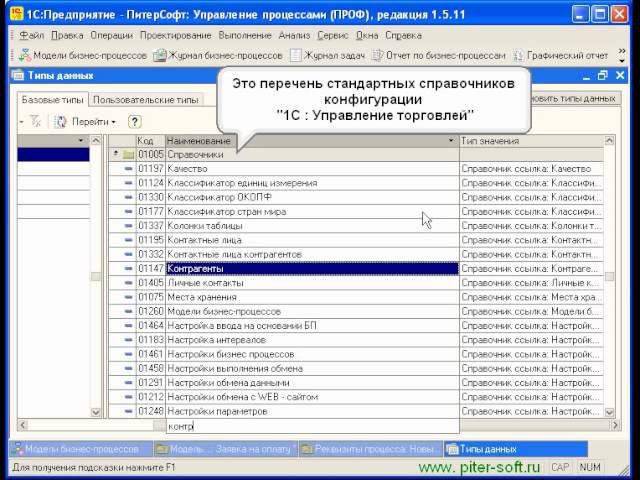Click the Перейти refresh icon
The width and height of the screenshot is (640, 480).
coord(60,122)
